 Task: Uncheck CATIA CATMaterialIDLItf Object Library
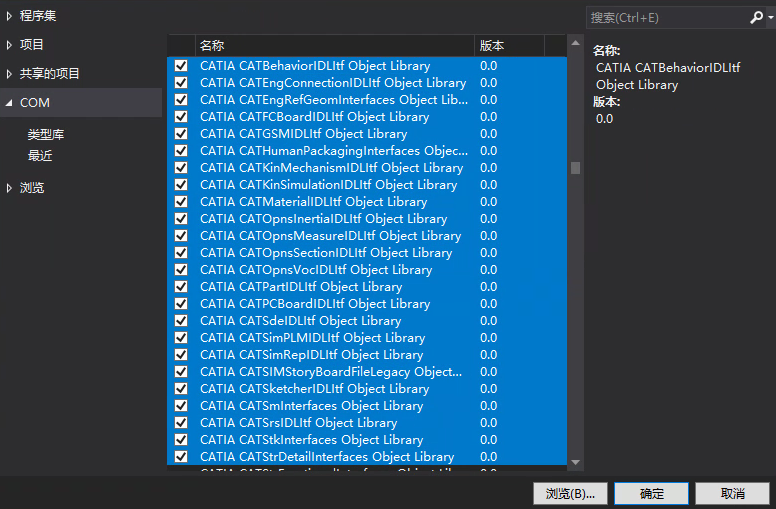(x=181, y=202)
